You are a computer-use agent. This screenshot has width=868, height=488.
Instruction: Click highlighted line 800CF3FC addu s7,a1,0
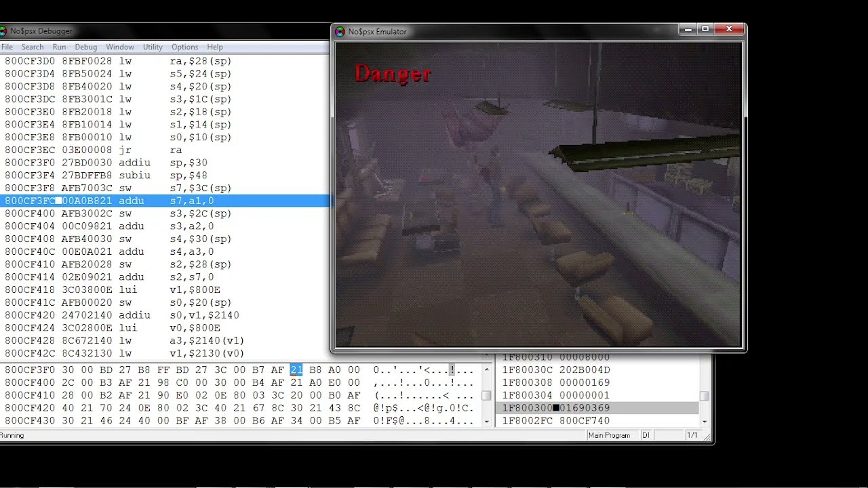pyautogui.click(x=165, y=201)
